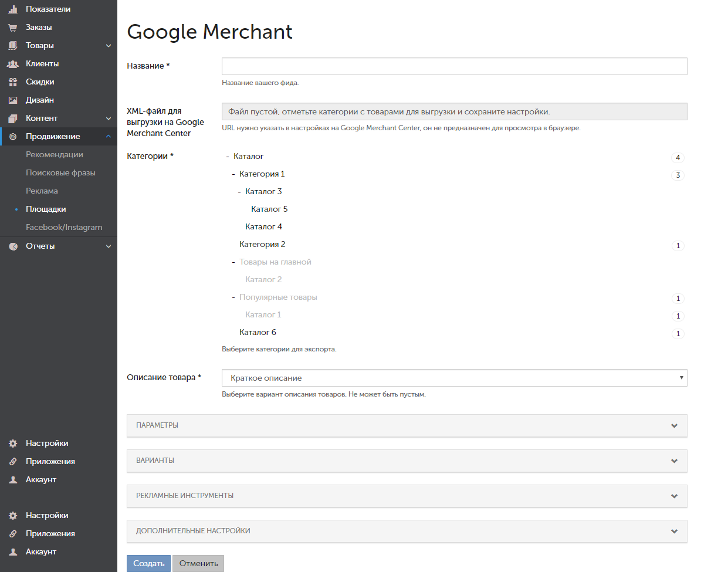Click the lower Аккаунт person icon

(x=13, y=552)
